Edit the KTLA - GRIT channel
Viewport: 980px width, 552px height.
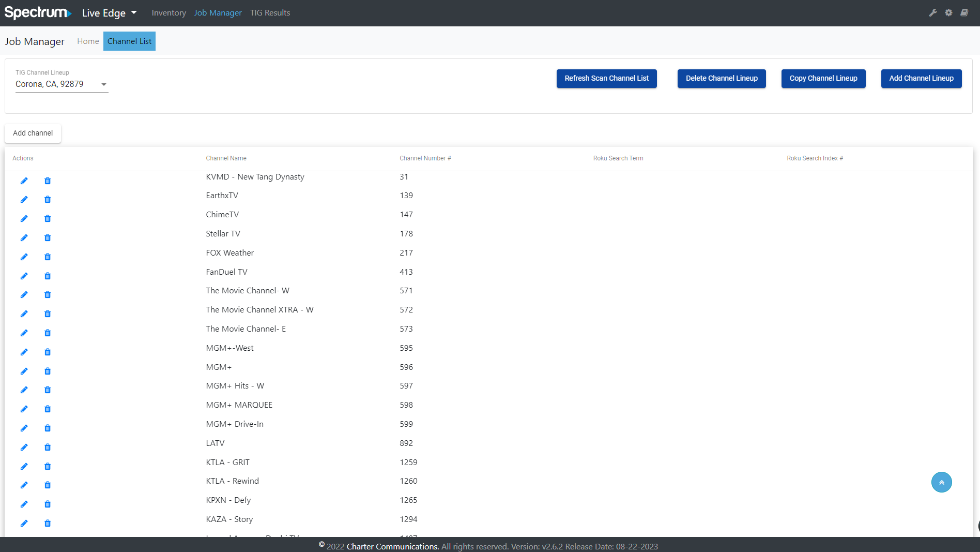tap(24, 467)
